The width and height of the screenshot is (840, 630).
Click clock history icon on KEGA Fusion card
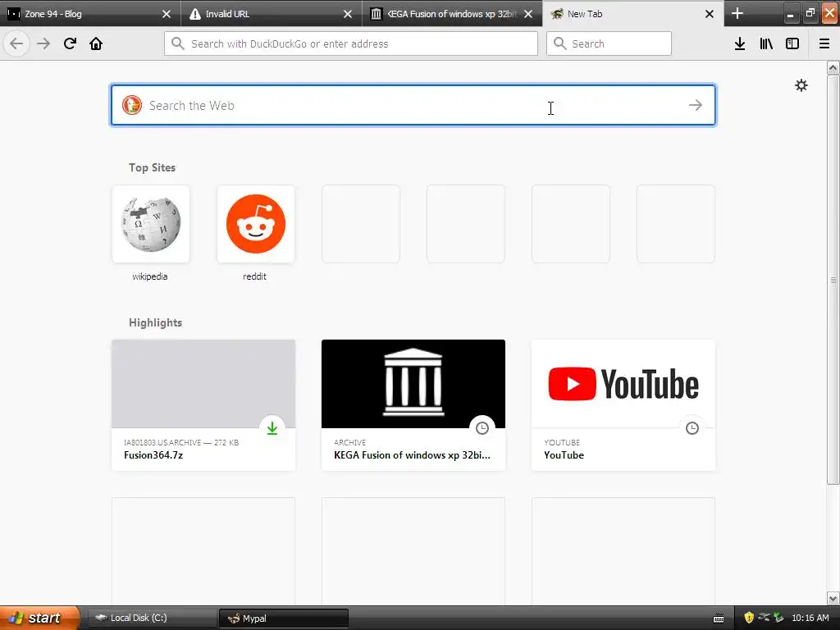pyautogui.click(x=482, y=427)
